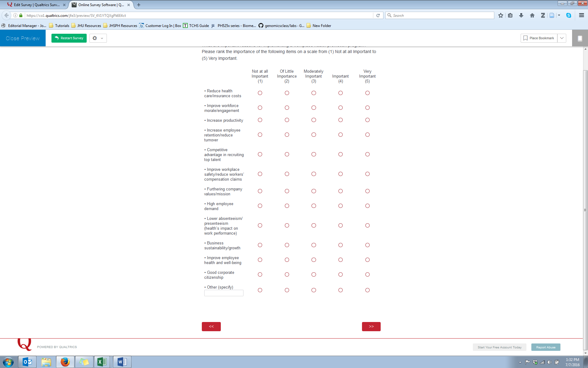Click the Firefox home icon
This screenshot has width=588, height=368.
[532, 15]
